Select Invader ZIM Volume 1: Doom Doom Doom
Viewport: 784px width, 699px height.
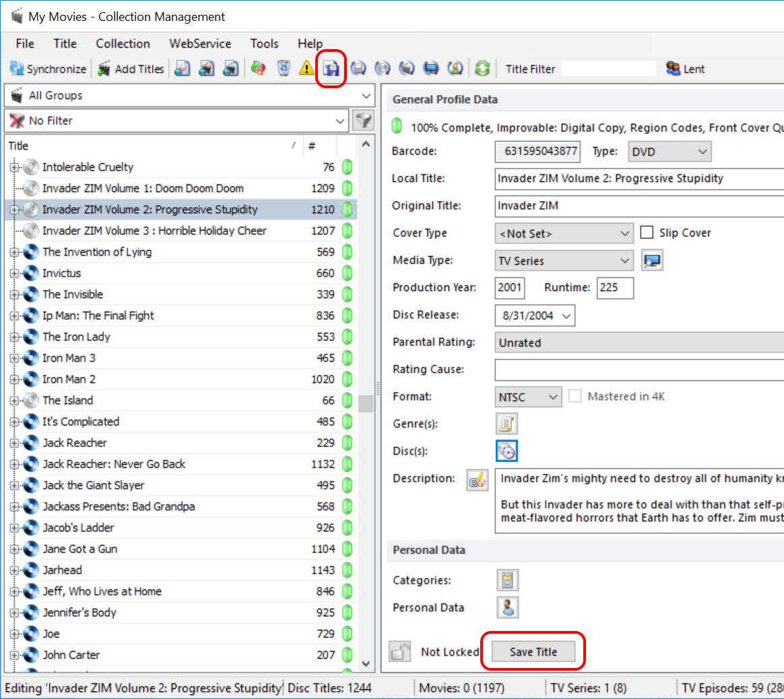click(143, 189)
